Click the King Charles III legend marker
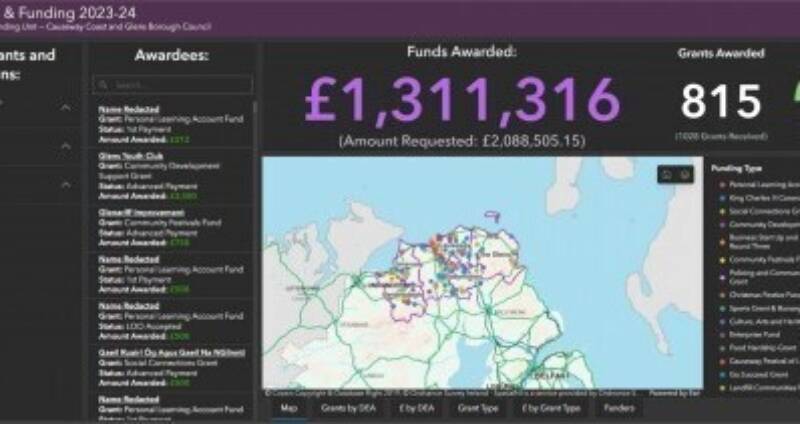Screen dimensions: 800x424 pos(720,198)
